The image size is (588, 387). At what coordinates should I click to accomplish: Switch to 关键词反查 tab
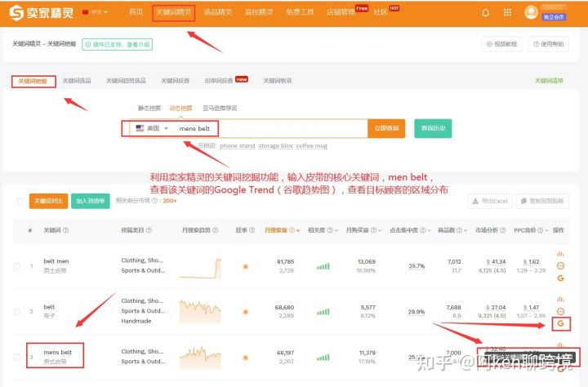[175, 81]
